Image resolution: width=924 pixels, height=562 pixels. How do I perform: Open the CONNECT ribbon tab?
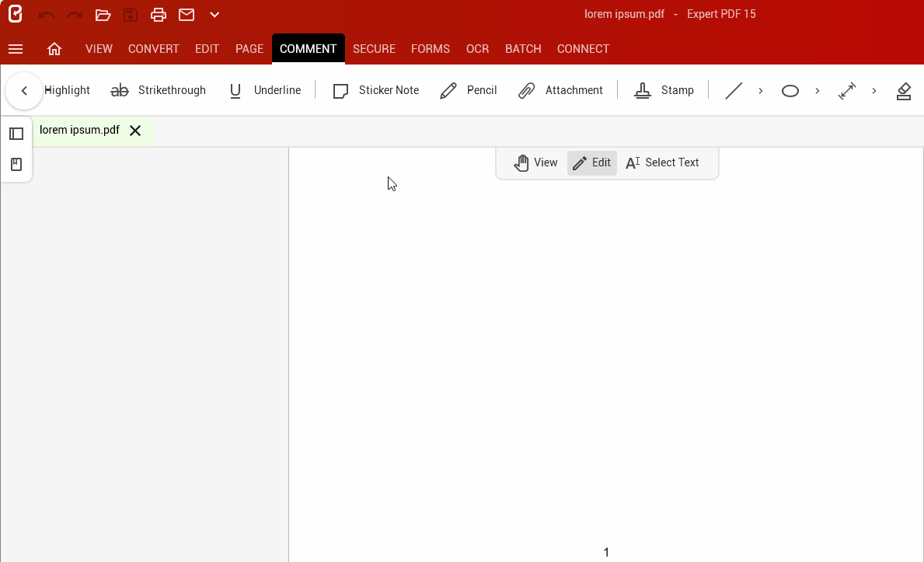pyautogui.click(x=584, y=49)
